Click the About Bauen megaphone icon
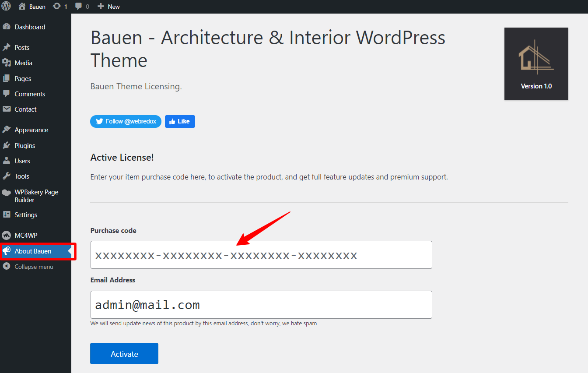The width and height of the screenshot is (588, 373). point(7,251)
